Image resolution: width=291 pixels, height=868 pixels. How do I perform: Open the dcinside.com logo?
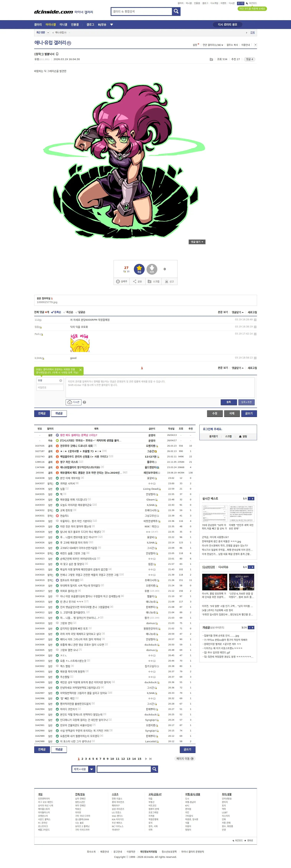pos(53,12)
